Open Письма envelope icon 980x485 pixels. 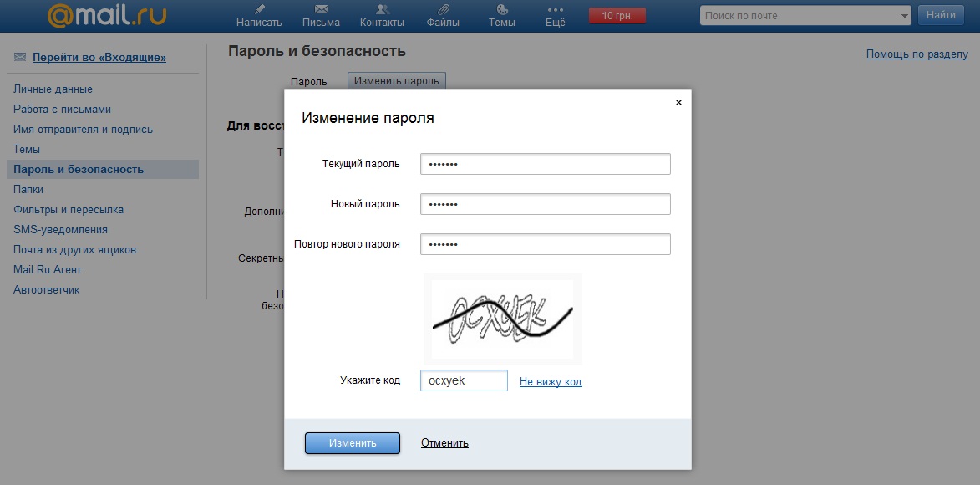tap(322, 8)
